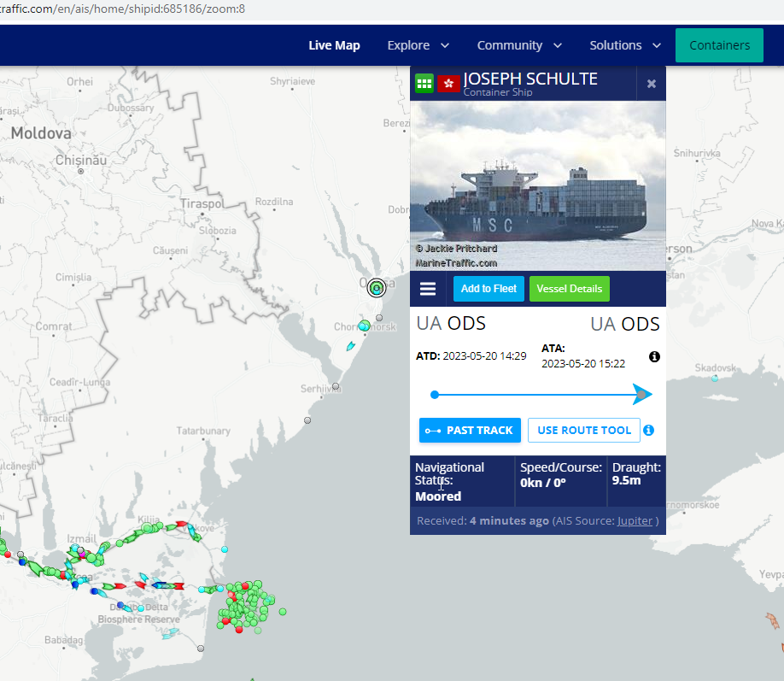Open Vessel Details

(x=569, y=289)
